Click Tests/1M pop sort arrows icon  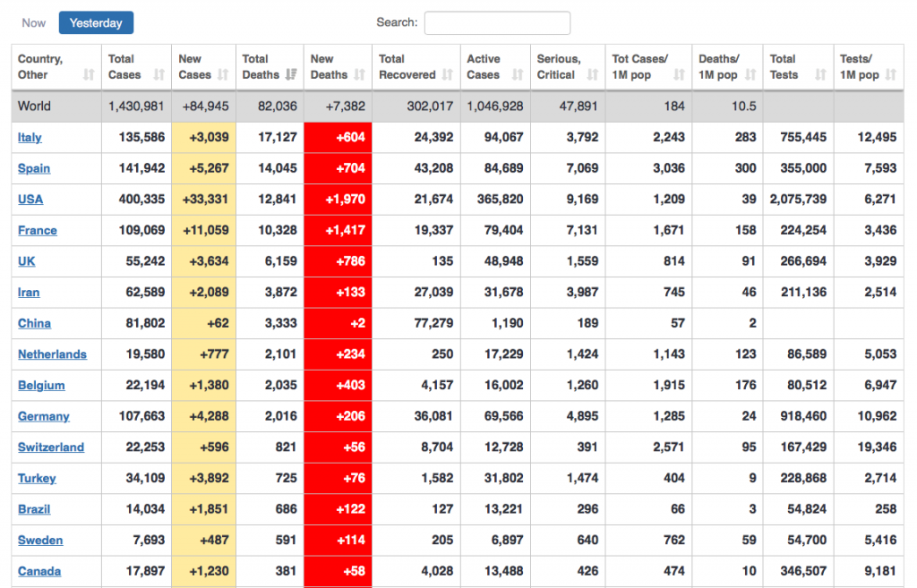pyautogui.click(x=890, y=75)
